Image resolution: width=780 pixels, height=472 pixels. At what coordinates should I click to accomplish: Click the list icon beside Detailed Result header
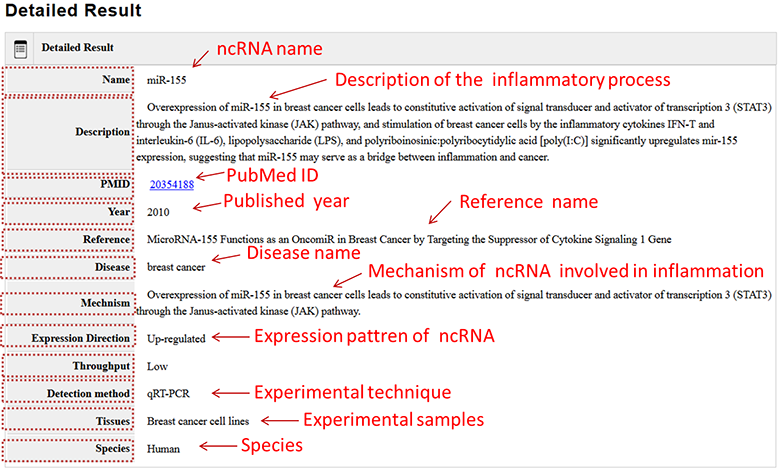pos(20,48)
